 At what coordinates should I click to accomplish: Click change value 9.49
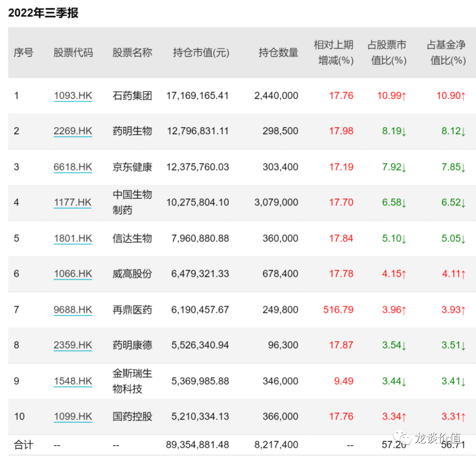coord(344,381)
